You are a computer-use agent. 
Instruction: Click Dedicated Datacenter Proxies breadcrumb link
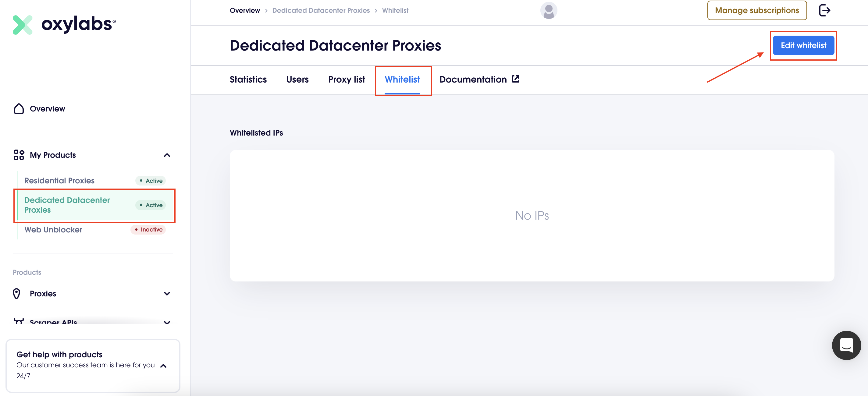[321, 10]
